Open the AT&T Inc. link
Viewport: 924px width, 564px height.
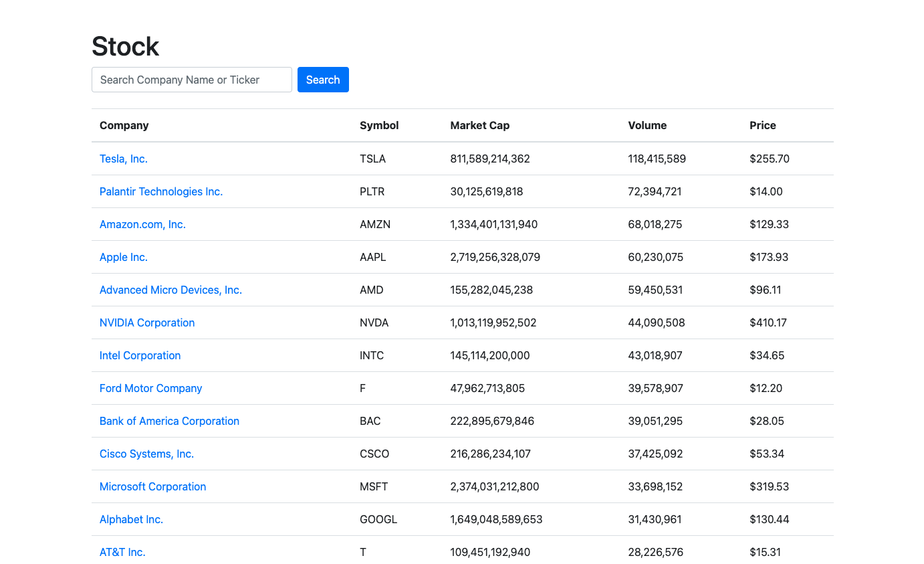click(x=122, y=552)
